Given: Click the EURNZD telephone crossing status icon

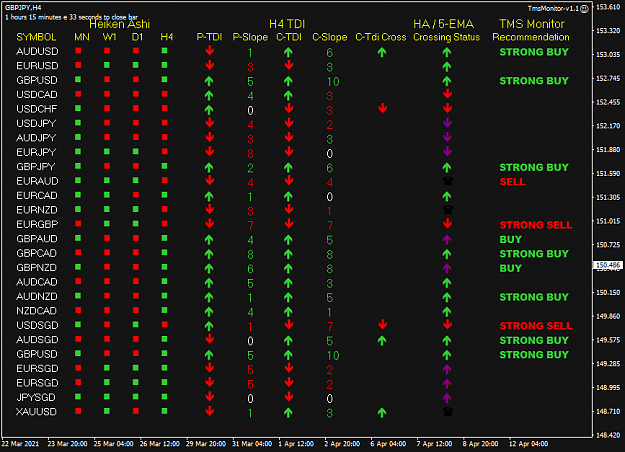Looking at the screenshot, I should click(x=448, y=210).
